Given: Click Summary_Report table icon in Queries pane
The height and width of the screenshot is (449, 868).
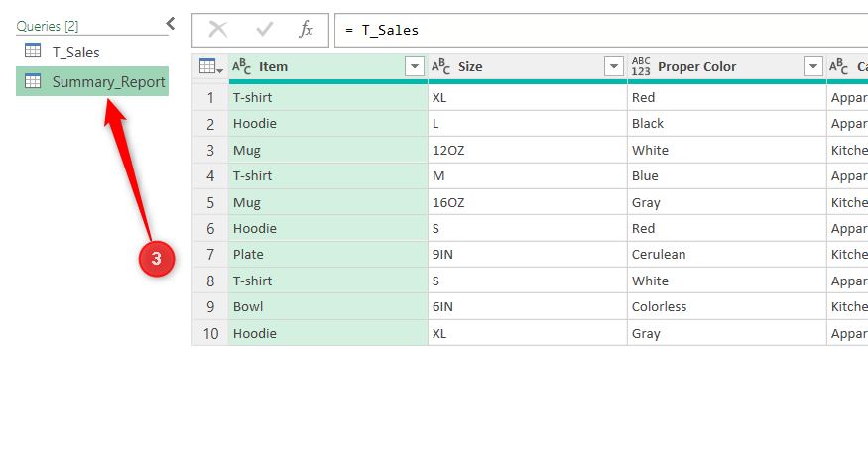Looking at the screenshot, I should click(33, 81).
